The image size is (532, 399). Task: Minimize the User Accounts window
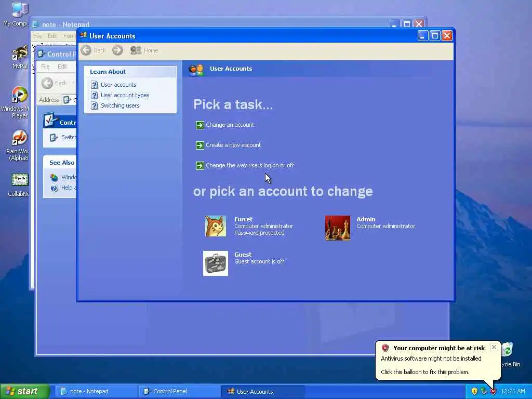(422, 36)
